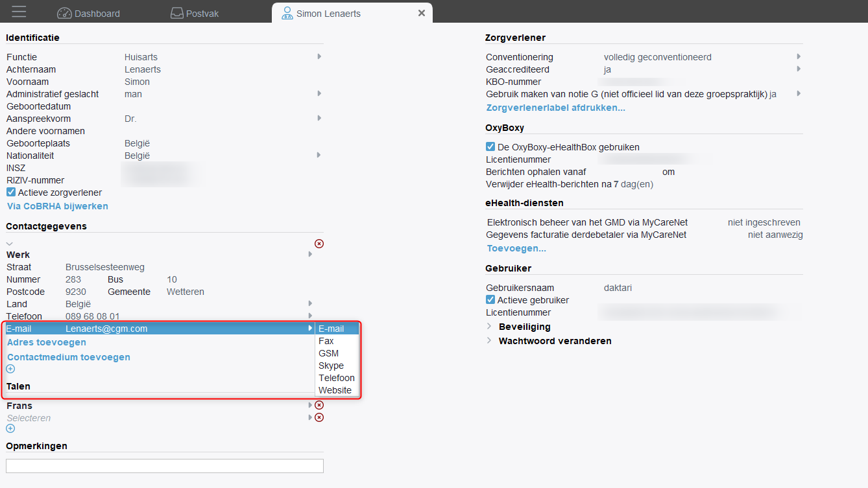
Task: Select Telefoon in the contact type list
Action: [x=337, y=378]
